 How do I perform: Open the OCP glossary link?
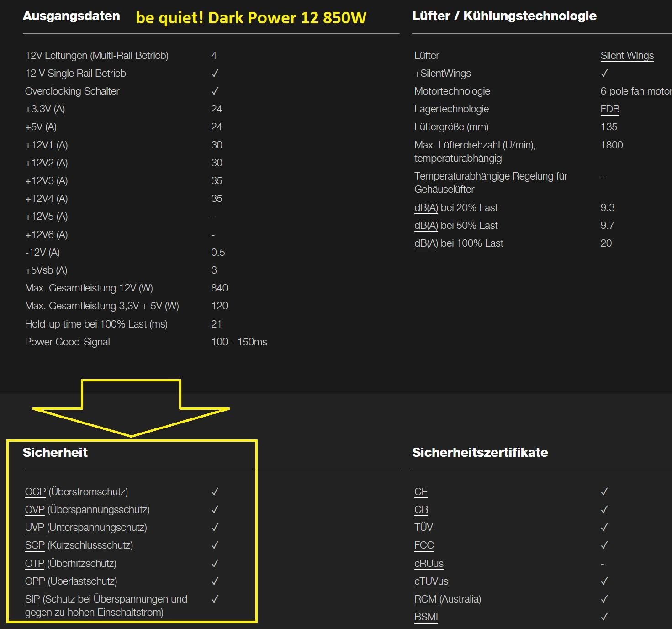coord(36,492)
